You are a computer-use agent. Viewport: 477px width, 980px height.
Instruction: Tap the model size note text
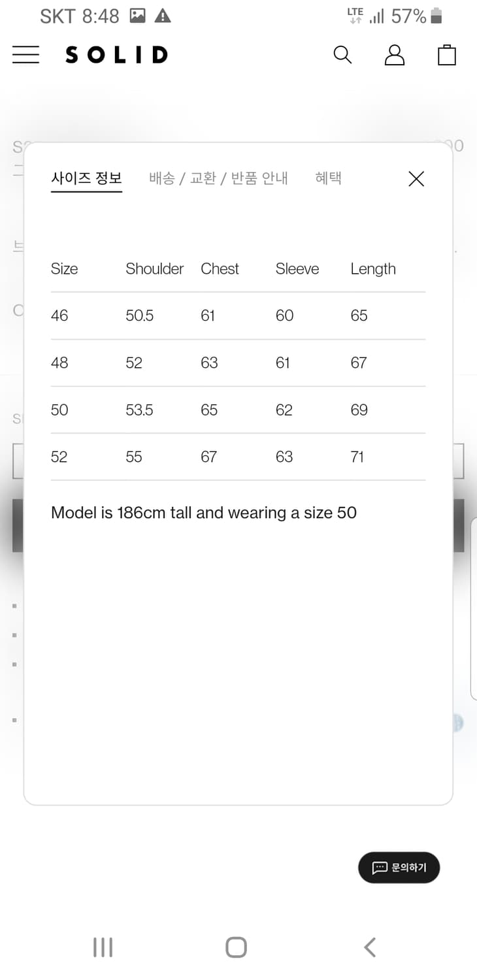click(204, 513)
